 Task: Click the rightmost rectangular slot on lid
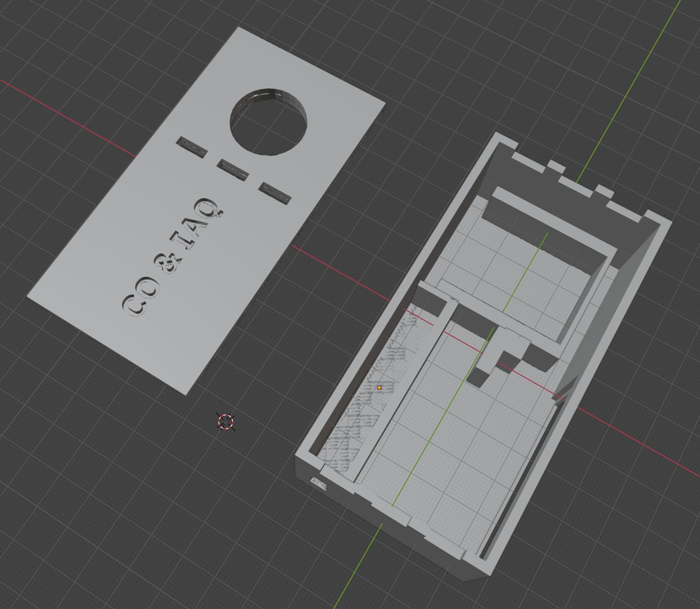click(275, 193)
